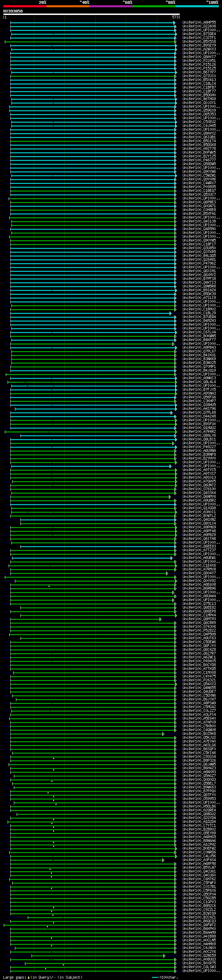Select the UniRef100_P49227 label
Viewport: 222px width, 980px height.
(x=199, y=447)
